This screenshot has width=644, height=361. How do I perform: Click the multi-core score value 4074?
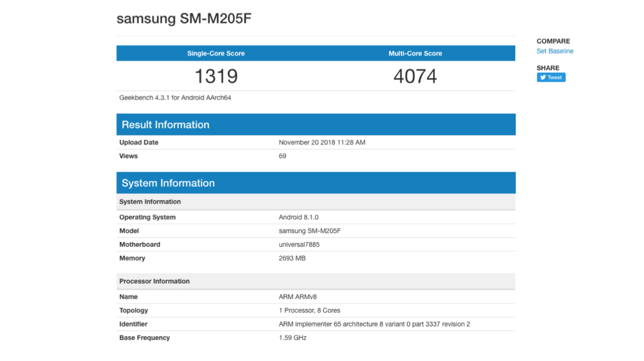(x=415, y=76)
